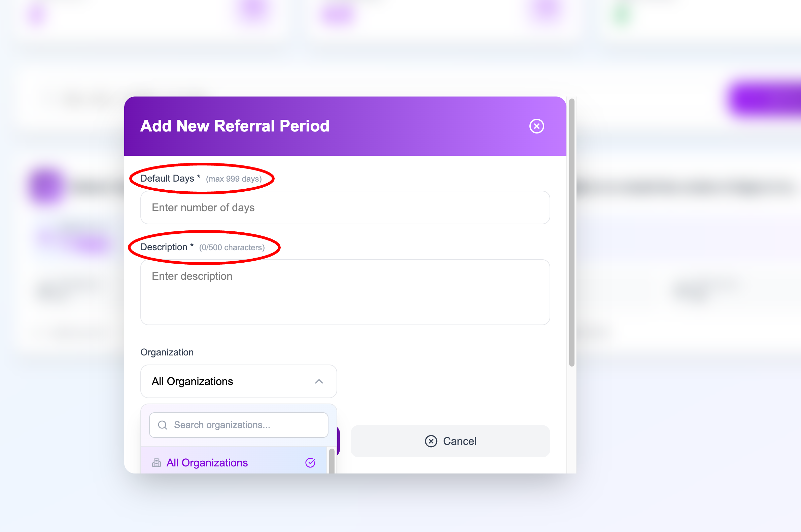Click the 0/500 characters counter text
This screenshot has width=801, height=532.
tap(232, 248)
